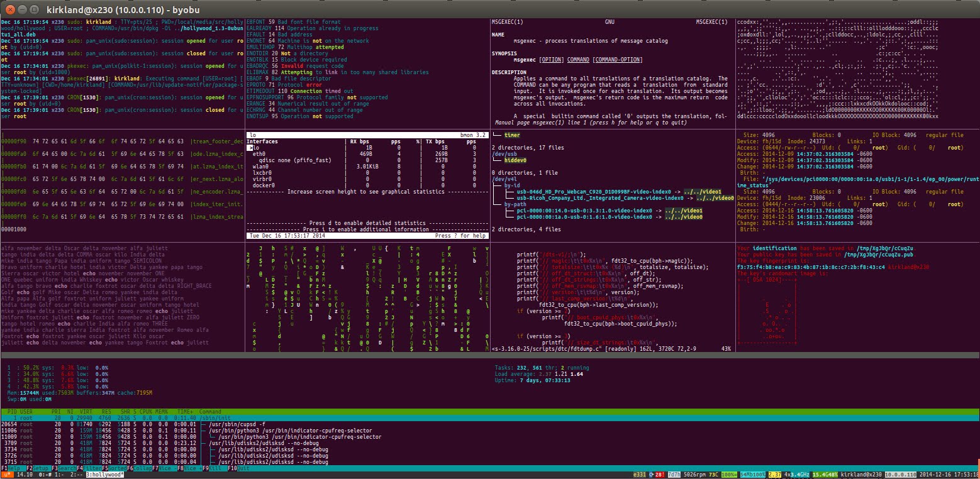Image resolution: width=980 pixels, height=479 pixels.
Task: Click F8 Nice + in htop
Action: (190, 468)
